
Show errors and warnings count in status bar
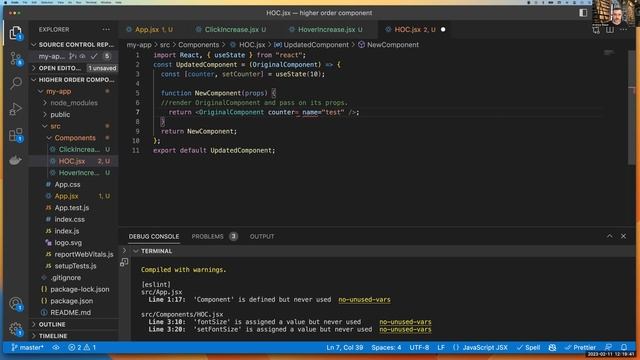click(x=82, y=347)
